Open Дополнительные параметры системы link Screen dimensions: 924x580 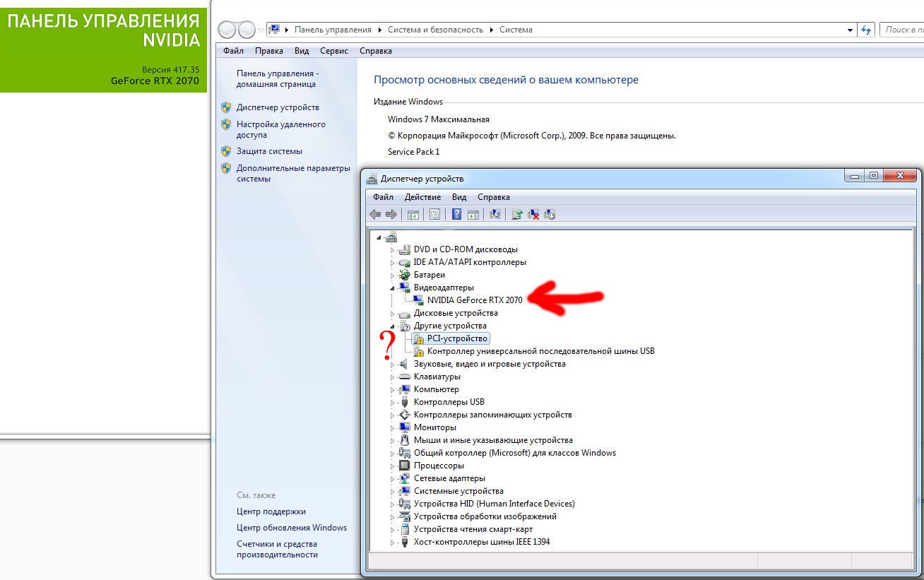(x=294, y=173)
